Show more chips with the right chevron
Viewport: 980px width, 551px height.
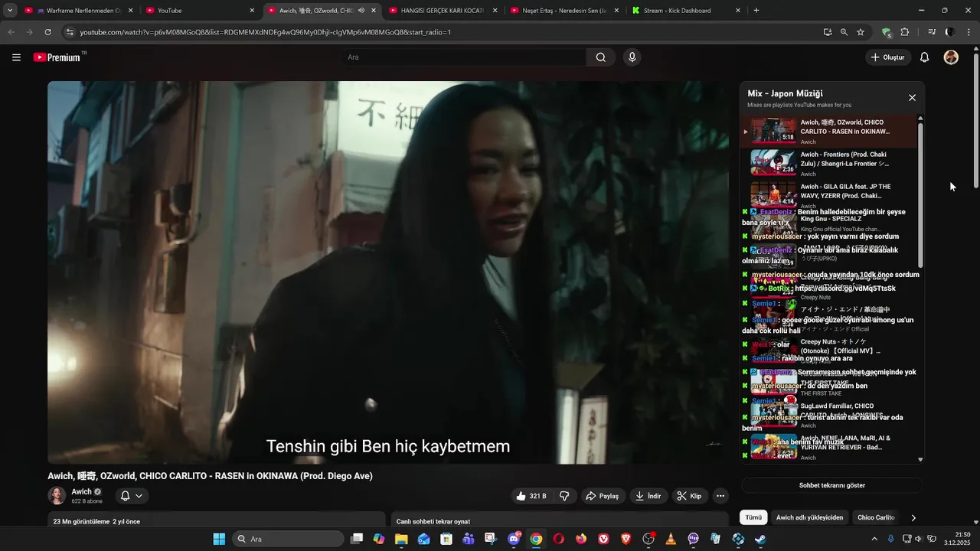[x=913, y=518]
